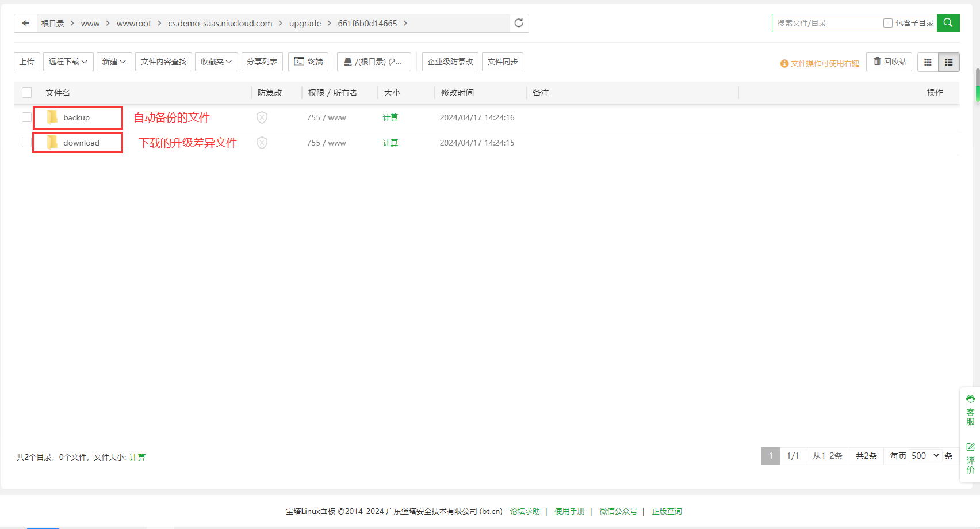Navigate to wwwroot in breadcrumb path
This screenshot has height=529, width=980.
click(x=133, y=24)
